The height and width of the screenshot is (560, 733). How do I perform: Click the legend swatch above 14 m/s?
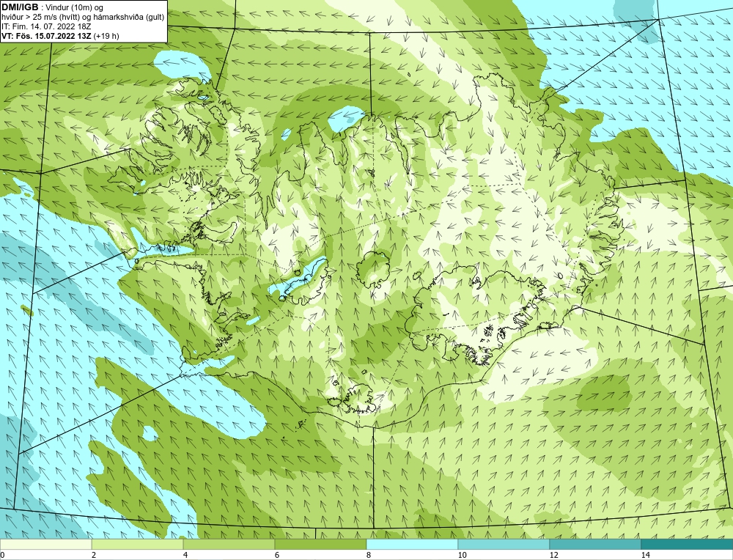(x=688, y=544)
